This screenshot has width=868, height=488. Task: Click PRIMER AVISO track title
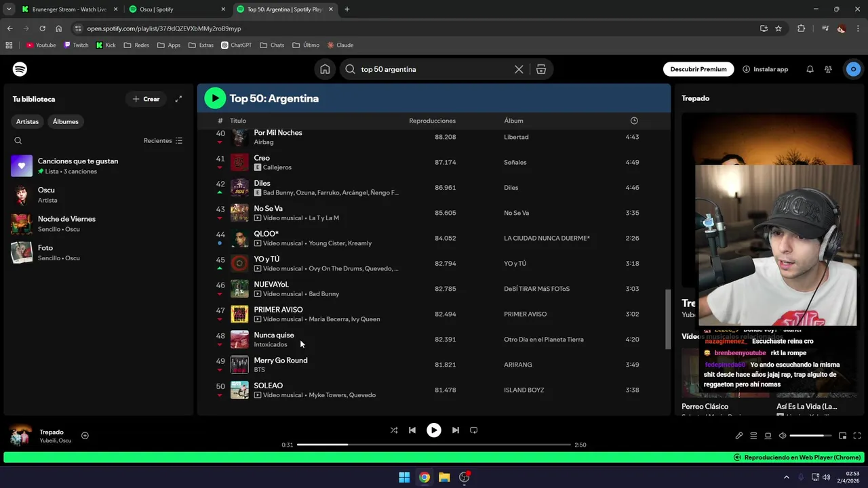pyautogui.click(x=278, y=310)
